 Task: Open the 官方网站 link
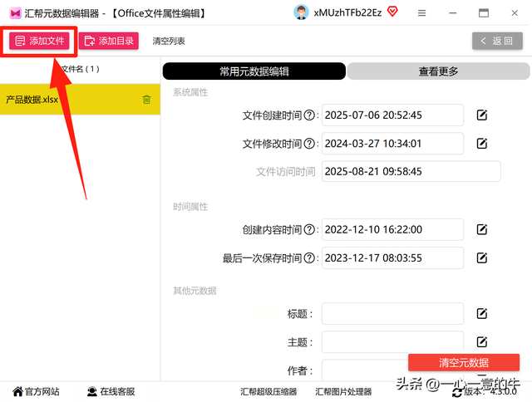click(36, 391)
